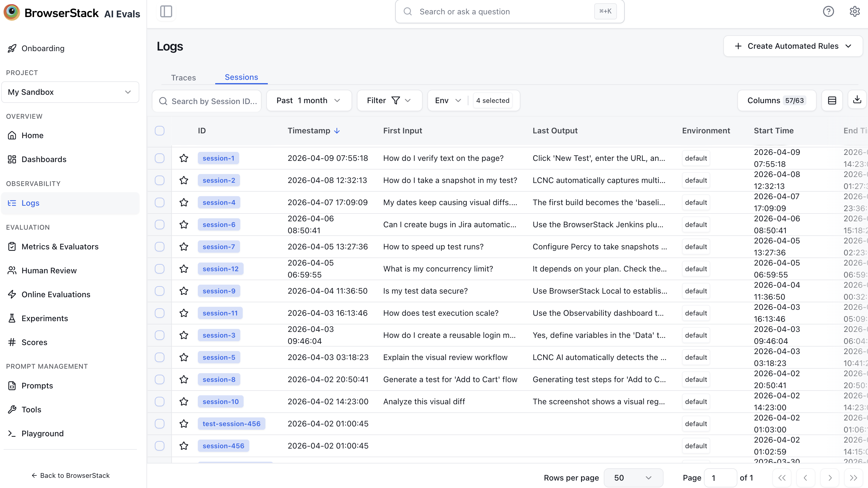Change Rows per page 50 dropdown
Screen dimensions: 868x488
coord(633,478)
